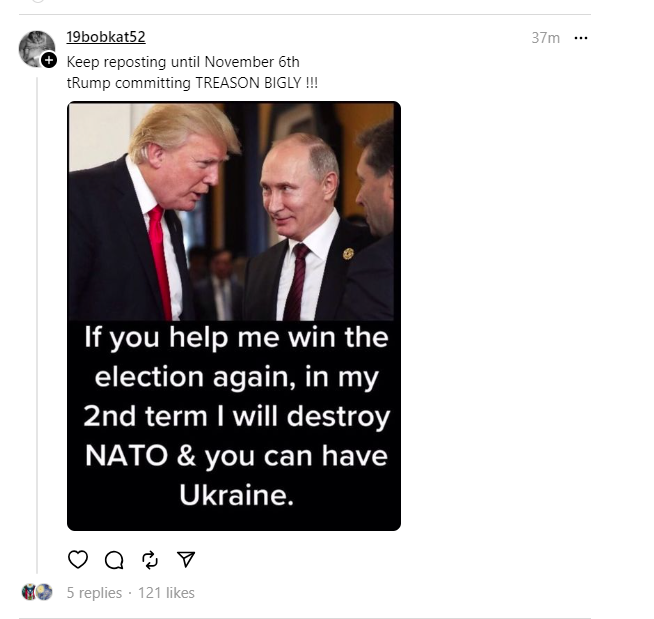The width and height of the screenshot is (654, 619).
Task: Follow 19bobkat52 using the plus badge
Action: (48, 61)
